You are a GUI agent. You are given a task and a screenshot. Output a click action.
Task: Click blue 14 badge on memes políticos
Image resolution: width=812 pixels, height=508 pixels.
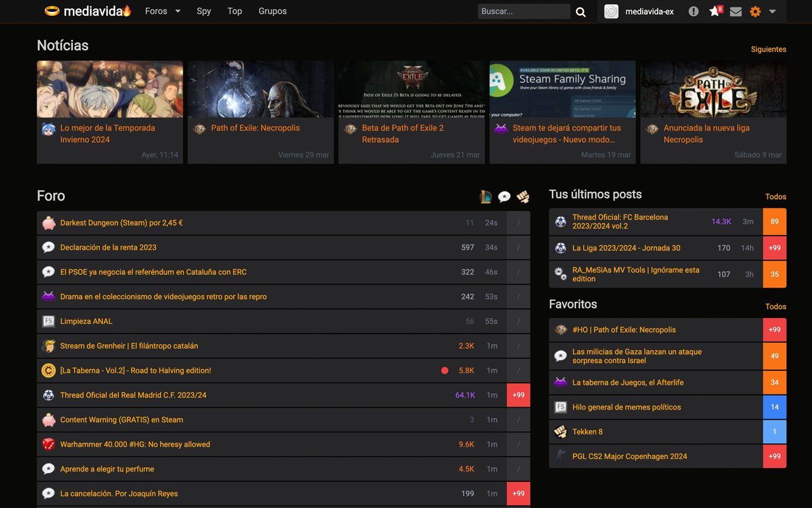[x=775, y=407]
